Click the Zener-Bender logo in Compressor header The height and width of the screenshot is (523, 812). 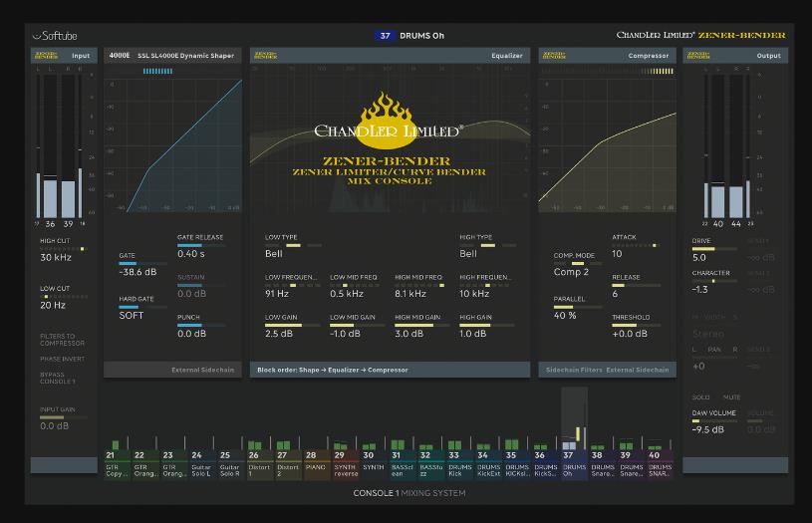(554, 56)
